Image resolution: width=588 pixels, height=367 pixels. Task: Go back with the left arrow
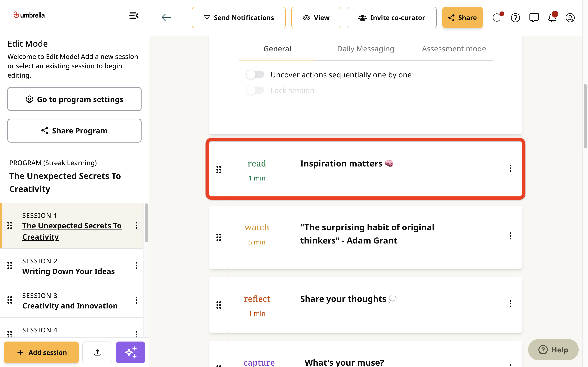coord(166,18)
